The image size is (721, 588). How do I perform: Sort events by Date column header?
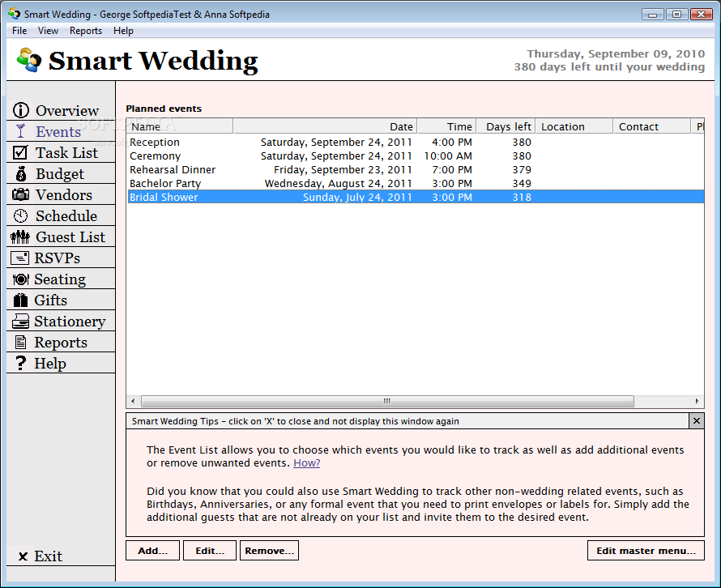pos(325,126)
